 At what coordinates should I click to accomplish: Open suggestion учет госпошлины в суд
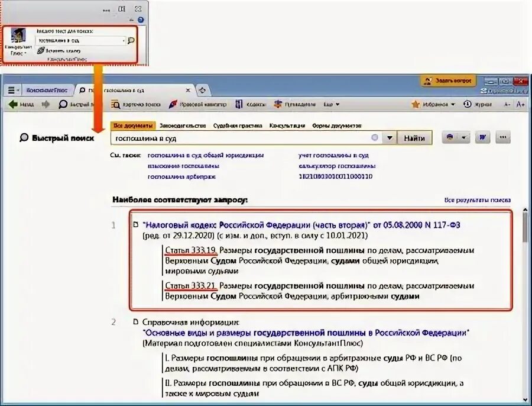click(333, 155)
